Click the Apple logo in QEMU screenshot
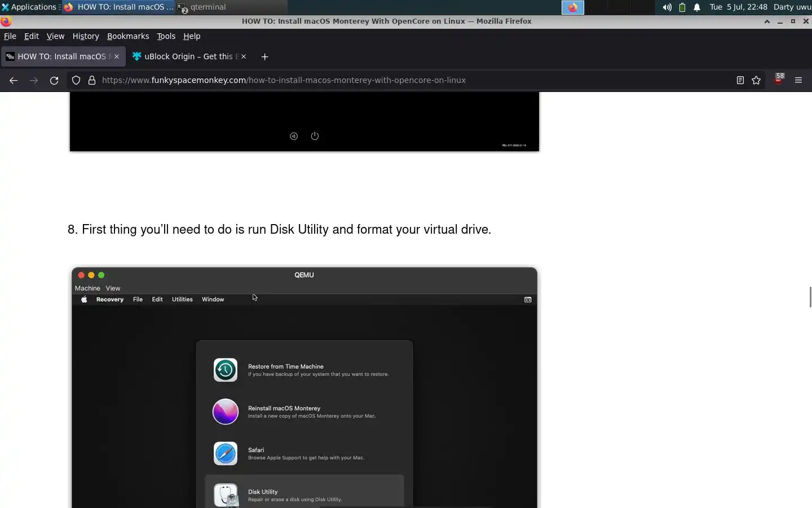 tap(84, 299)
